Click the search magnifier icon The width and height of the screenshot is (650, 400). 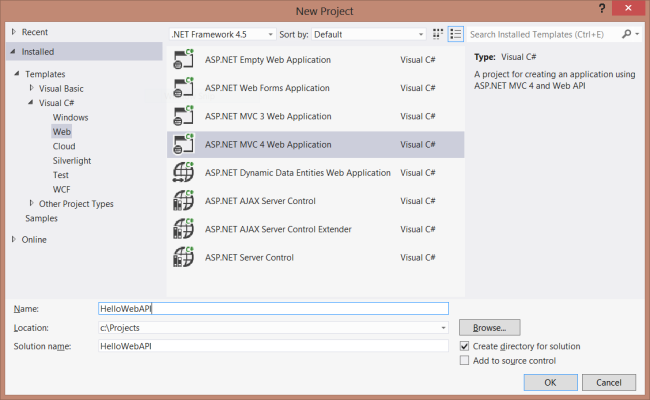tap(627, 34)
